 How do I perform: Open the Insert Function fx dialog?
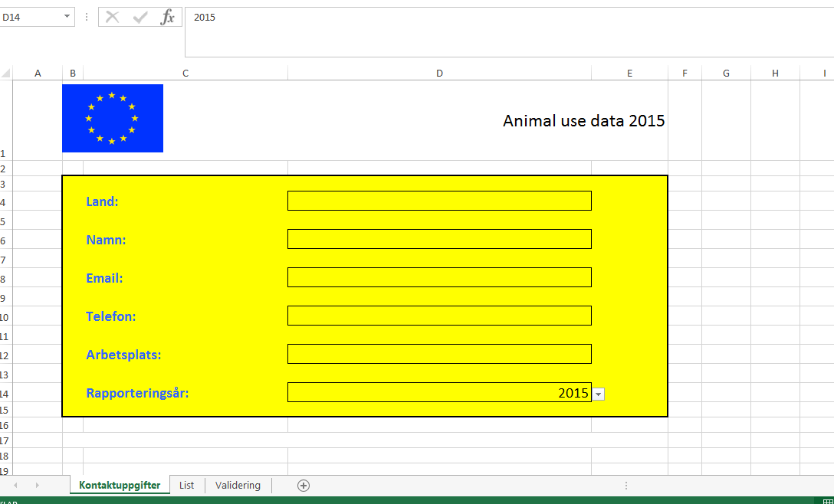click(x=168, y=17)
